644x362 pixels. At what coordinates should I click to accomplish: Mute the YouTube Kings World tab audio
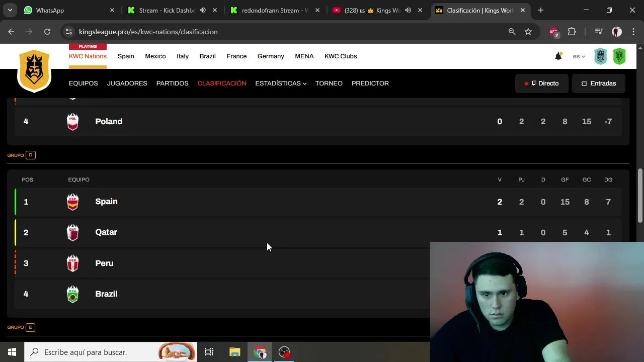pos(408,10)
